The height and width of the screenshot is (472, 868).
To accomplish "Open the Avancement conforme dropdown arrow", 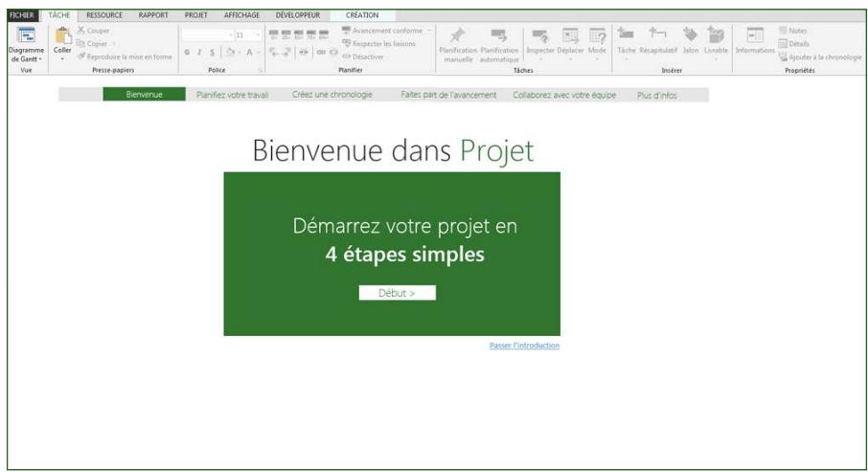I will click(x=429, y=31).
